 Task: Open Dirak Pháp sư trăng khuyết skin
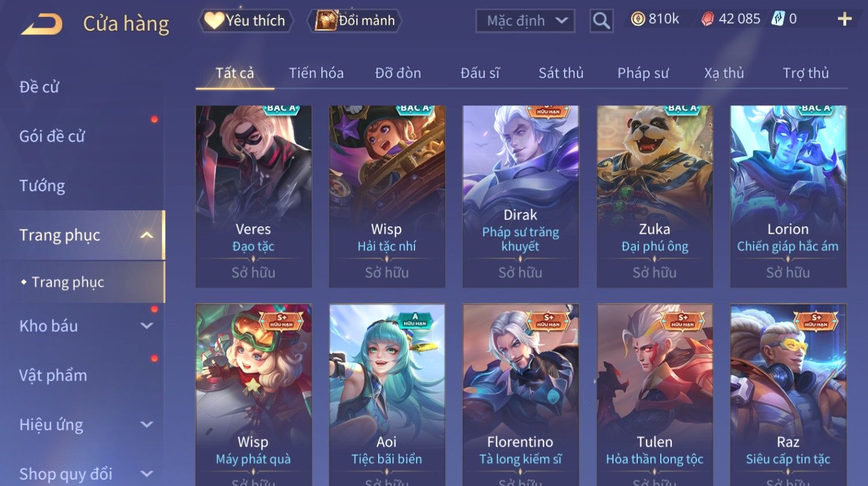pyautogui.click(x=520, y=196)
